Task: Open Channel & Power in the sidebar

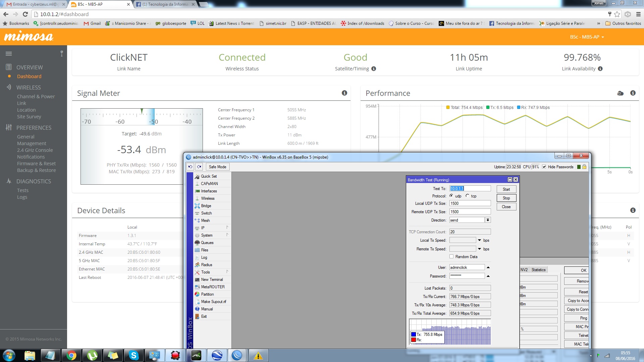Action: click(x=36, y=97)
